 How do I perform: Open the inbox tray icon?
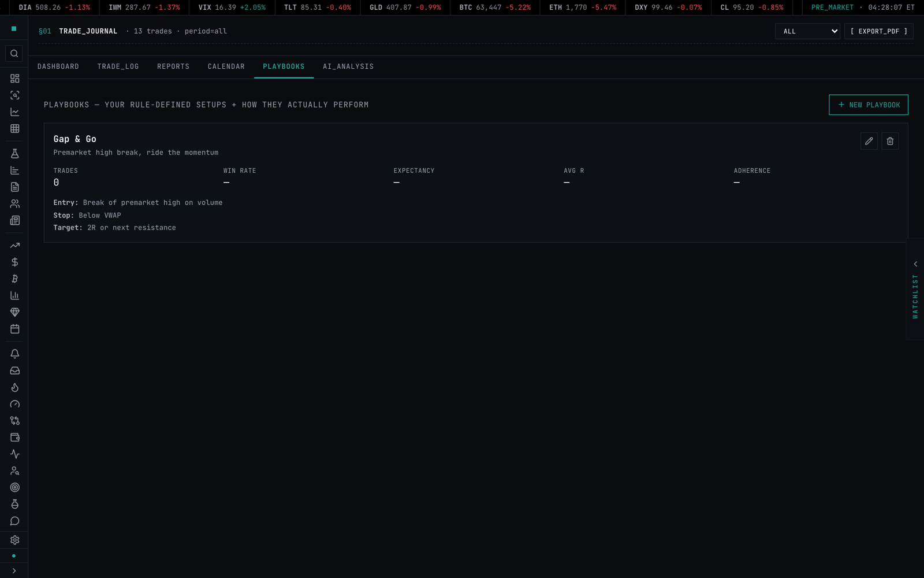pos(14,370)
